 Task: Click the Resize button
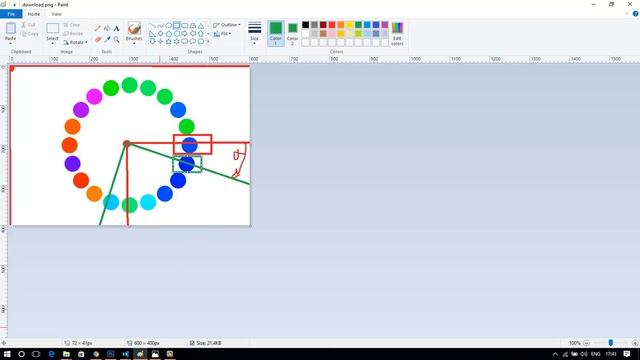(73, 33)
